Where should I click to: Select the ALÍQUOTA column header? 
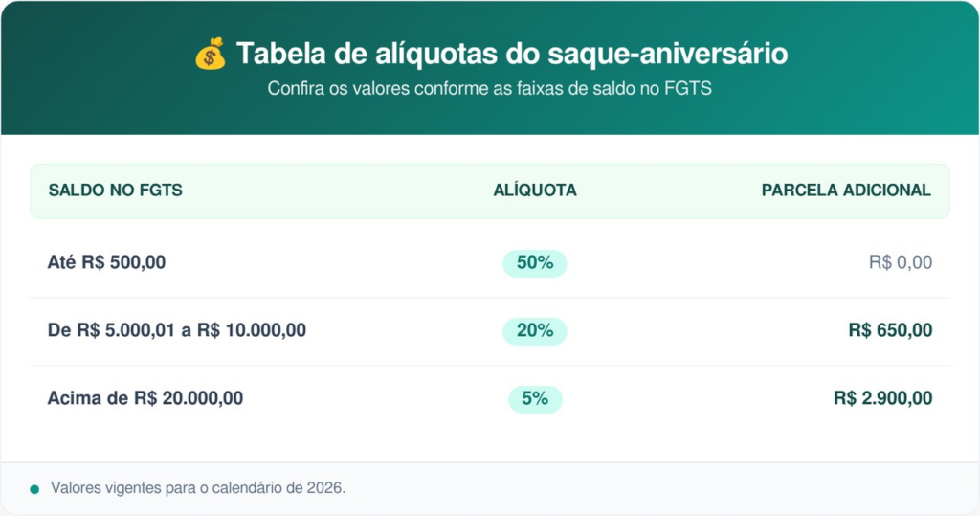click(x=534, y=191)
